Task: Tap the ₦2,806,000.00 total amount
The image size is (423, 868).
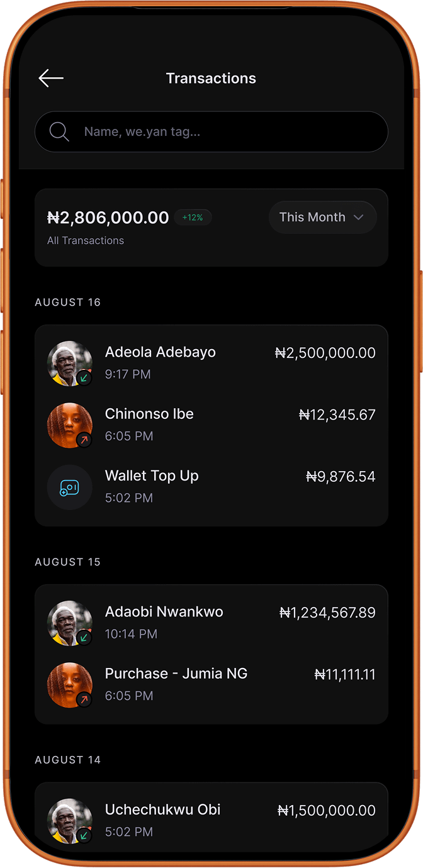Action: coord(108,218)
